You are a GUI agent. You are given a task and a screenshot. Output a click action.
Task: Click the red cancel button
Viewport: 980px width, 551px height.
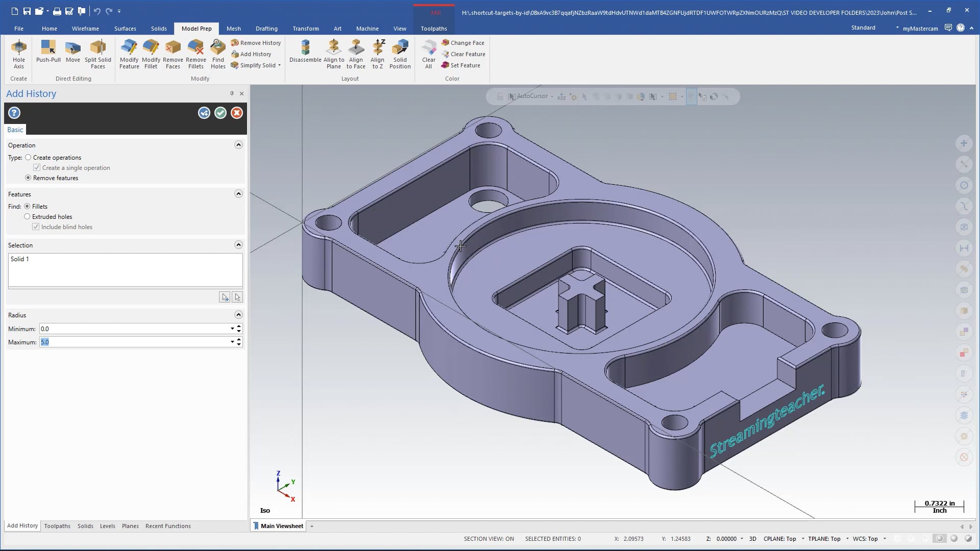click(236, 113)
